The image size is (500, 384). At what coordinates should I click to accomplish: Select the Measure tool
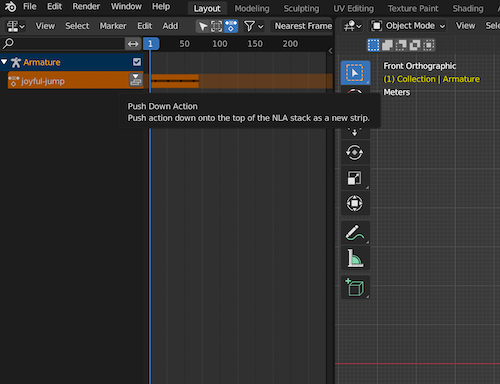[x=355, y=258]
